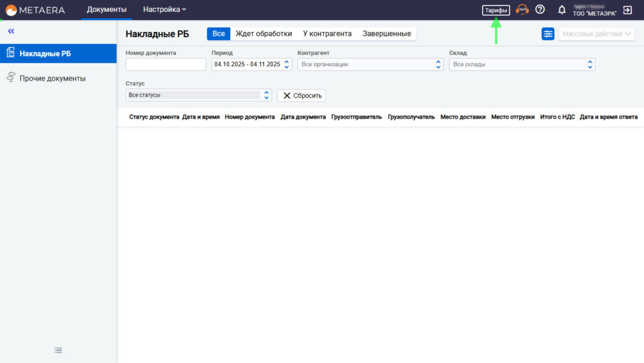Screen dimensions: 644x363
Task: Expand the Настройка menu
Action: pyautogui.click(x=164, y=9)
